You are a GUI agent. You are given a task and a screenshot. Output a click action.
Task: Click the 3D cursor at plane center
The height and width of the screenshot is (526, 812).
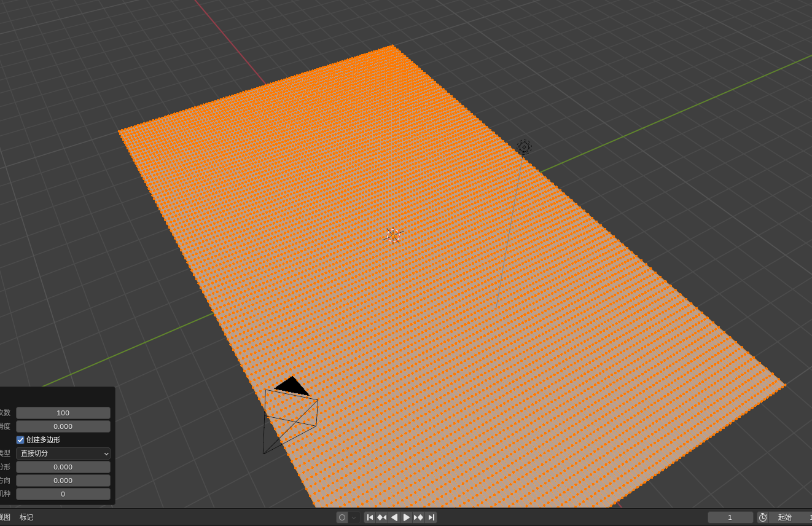(393, 235)
